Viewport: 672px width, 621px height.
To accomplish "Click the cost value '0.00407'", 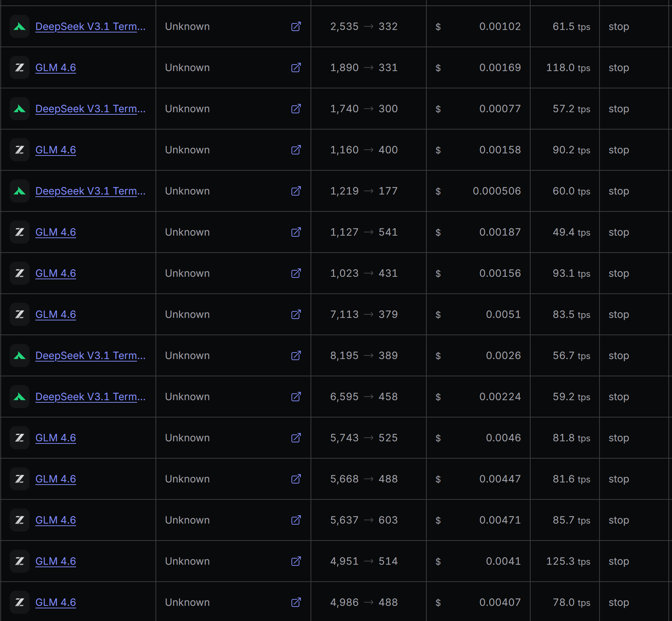I will pyautogui.click(x=500, y=603).
